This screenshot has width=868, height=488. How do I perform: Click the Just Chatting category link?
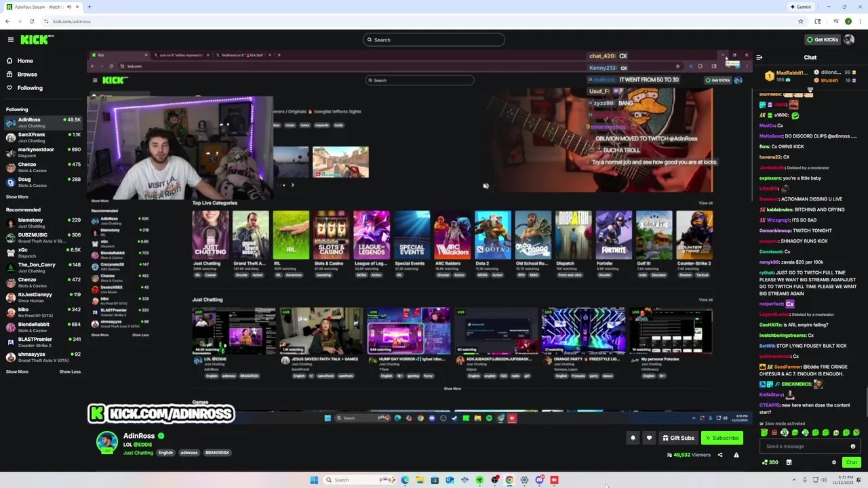click(x=138, y=453)
